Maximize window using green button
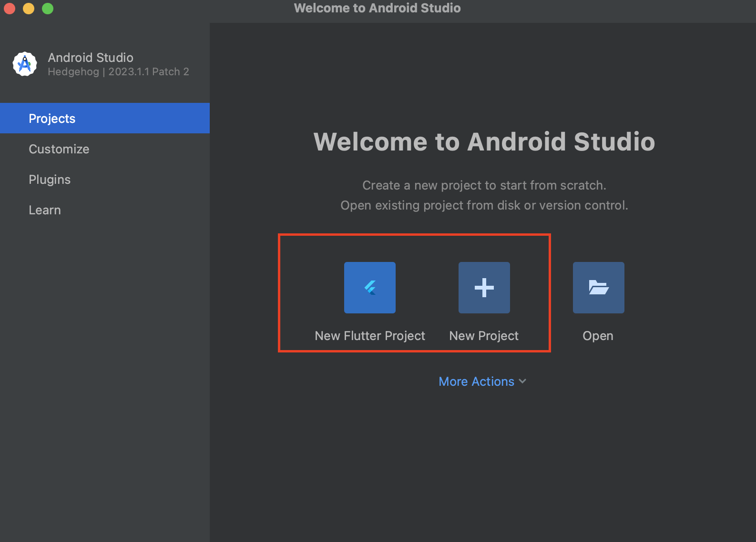 point(48,9)
